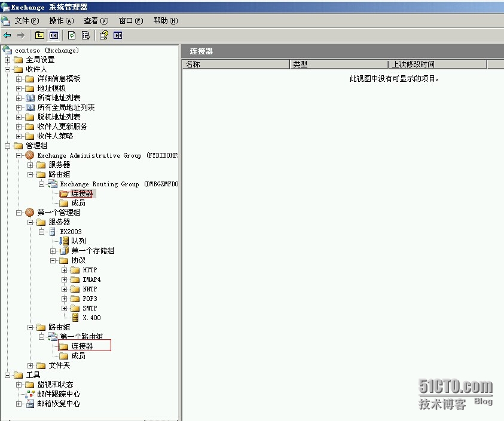Expand the POP3 protocol node

[x=65, y=299]
